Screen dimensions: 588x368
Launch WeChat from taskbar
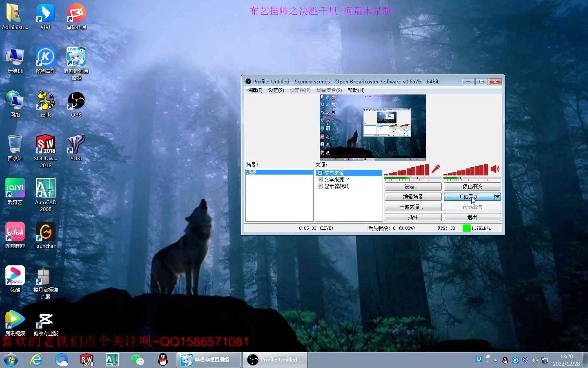point(138,360)
